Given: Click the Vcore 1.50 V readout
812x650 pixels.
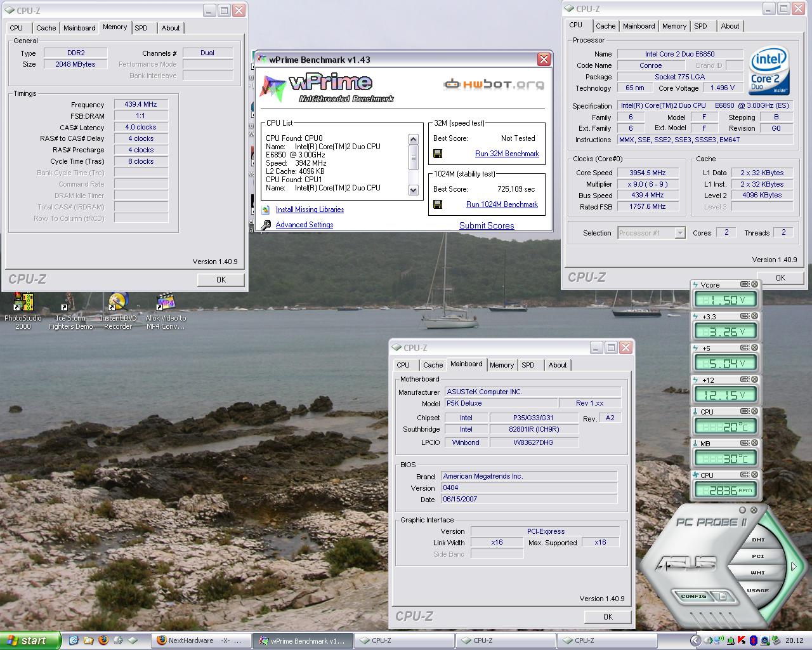Looking at the screenshot, I should point(726,300).
